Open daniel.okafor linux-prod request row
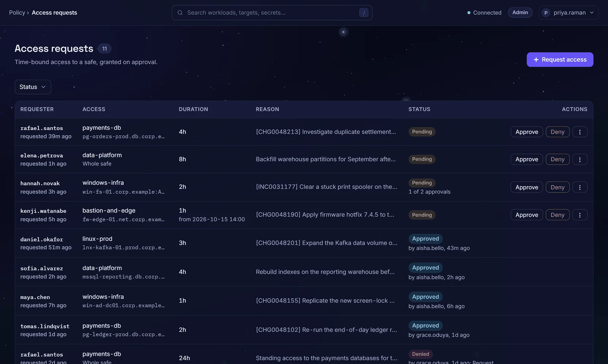608x364 pixels. click(x=304, y=243)
